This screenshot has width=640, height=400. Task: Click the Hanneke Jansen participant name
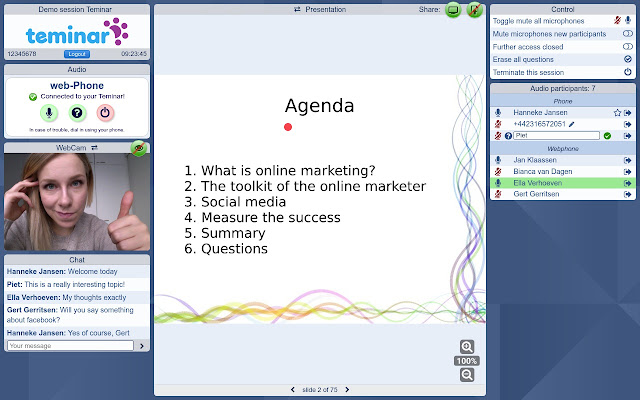pyautogui.click(x=540, y=112)
